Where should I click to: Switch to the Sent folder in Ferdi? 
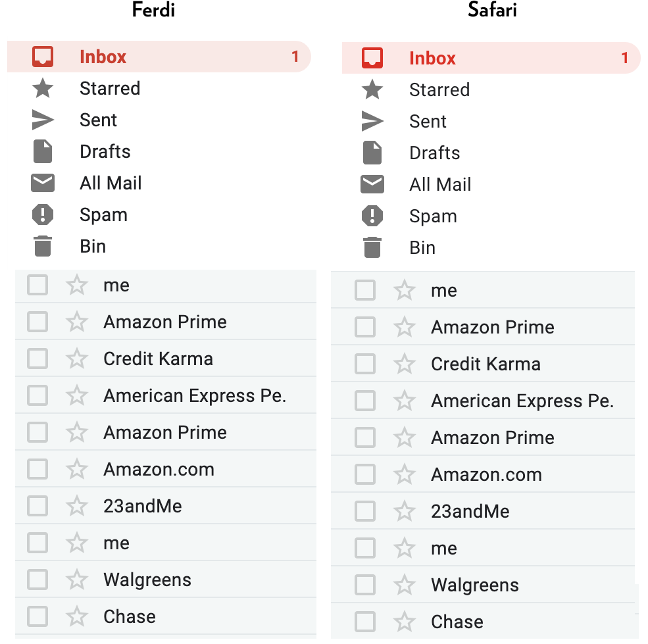(97, 120)
